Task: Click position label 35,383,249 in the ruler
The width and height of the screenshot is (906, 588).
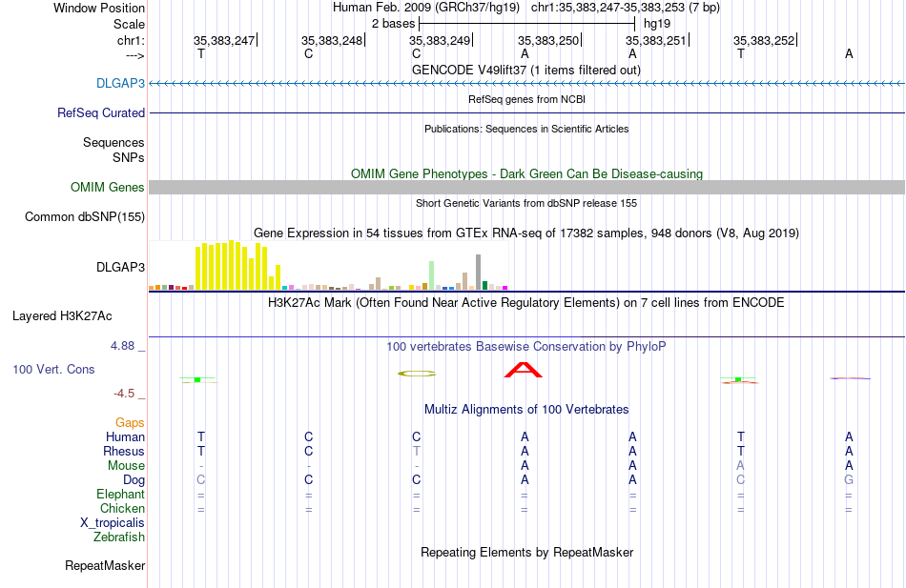Action: point(440,40)
